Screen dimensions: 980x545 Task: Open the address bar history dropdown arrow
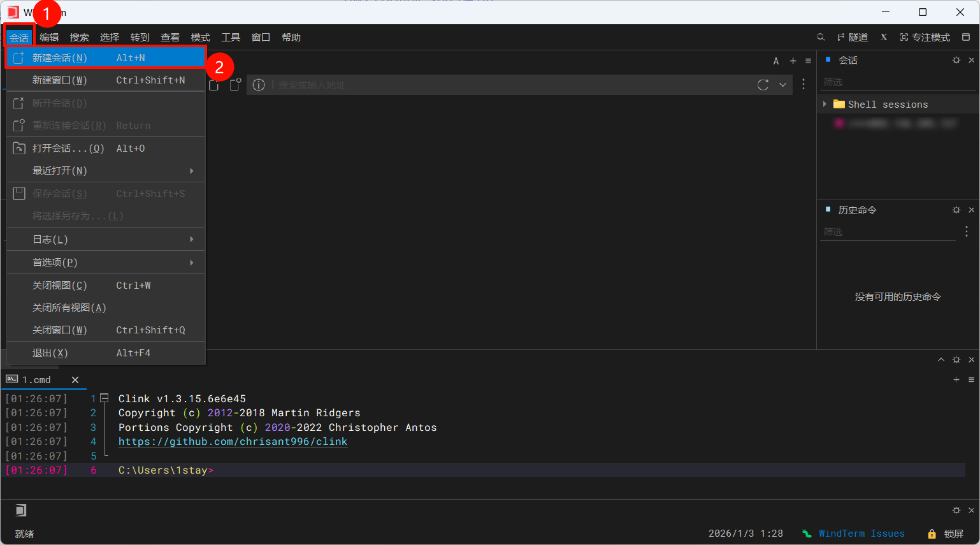(x=782, y=85)
